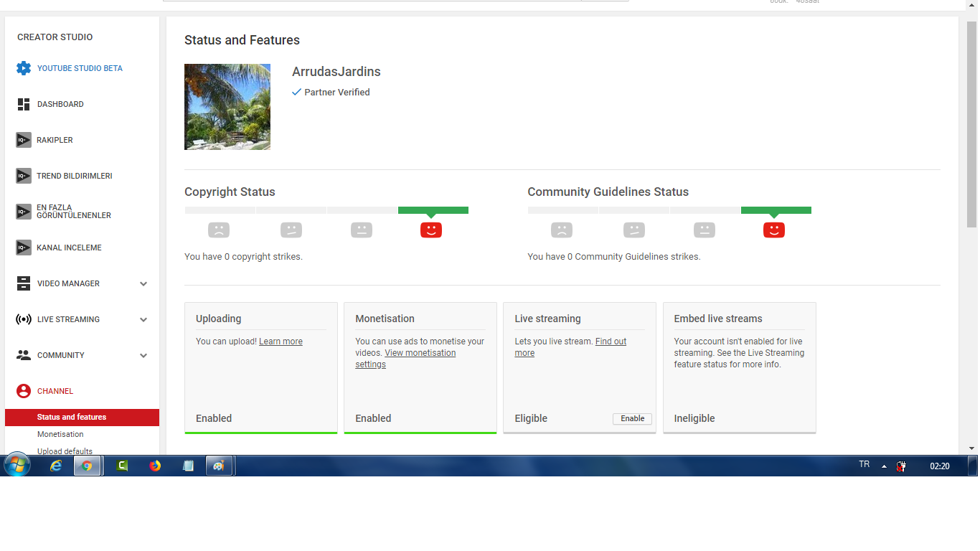Expand the Video Manager menu chevron
The height and width of the screenshot is (551, 980).
(x=143, y=284)
